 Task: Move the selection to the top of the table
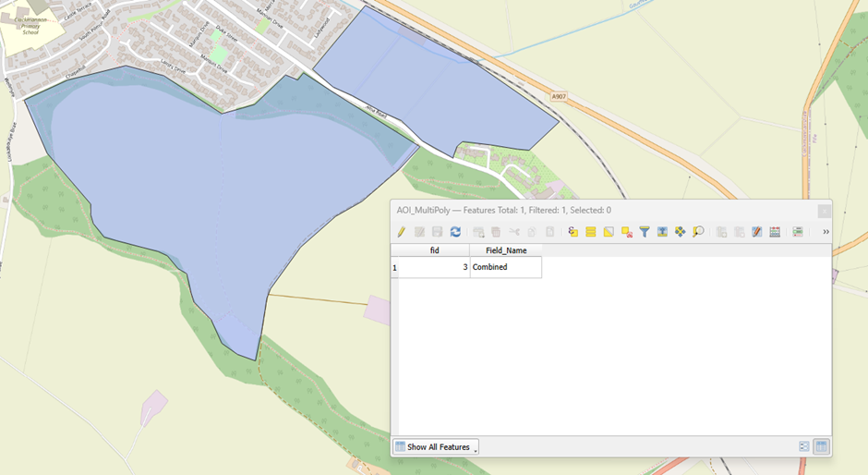click(662, 232)
